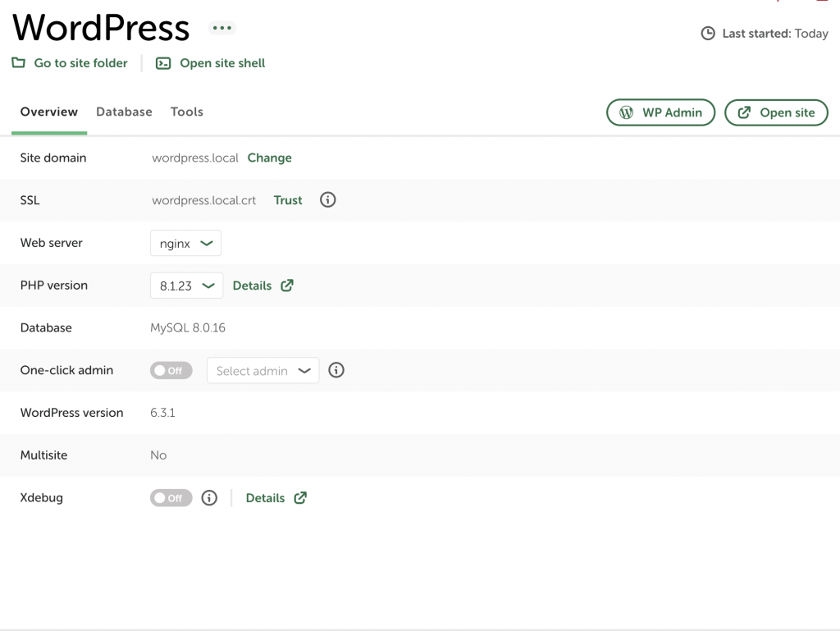Click Trust for the SSL certificate

click(288, 199)
